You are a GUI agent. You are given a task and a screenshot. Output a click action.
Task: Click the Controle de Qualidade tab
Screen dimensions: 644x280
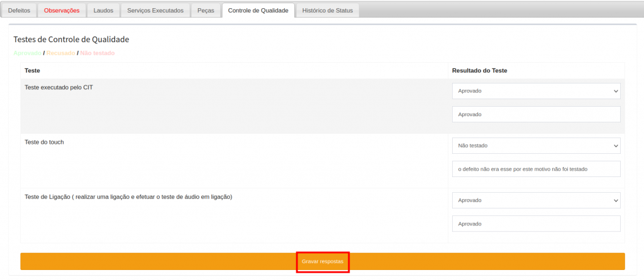point(258,11)
